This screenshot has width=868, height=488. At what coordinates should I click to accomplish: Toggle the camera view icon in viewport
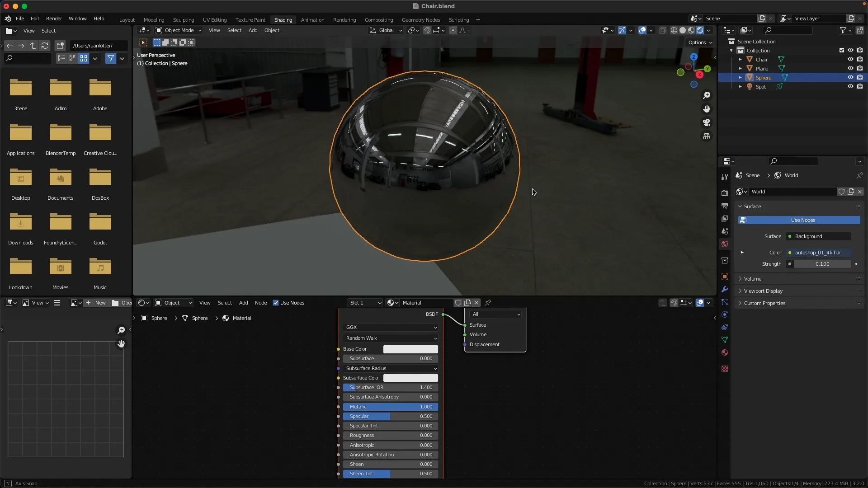[707, 122]
